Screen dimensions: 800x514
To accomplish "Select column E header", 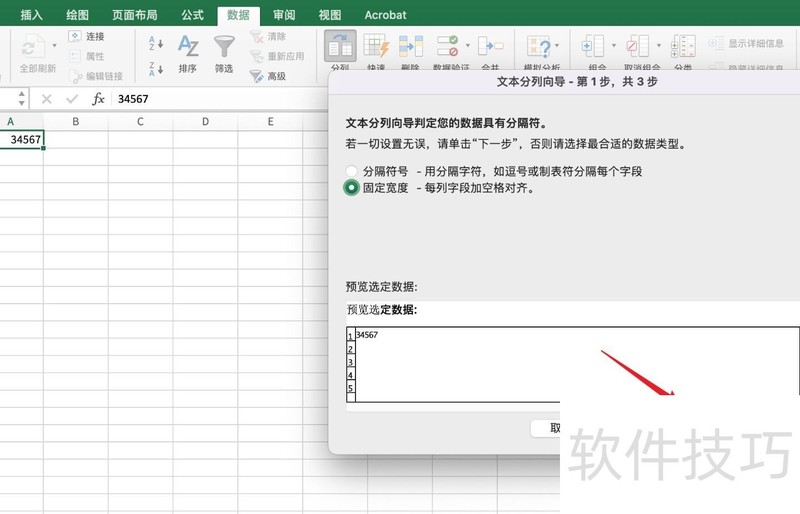I will tap(270, 121).
